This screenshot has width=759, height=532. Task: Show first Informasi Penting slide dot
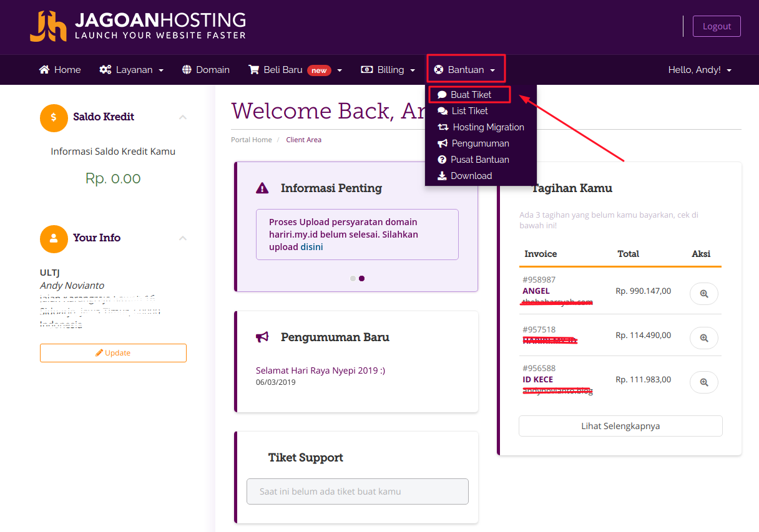click(x=353, y=278)
